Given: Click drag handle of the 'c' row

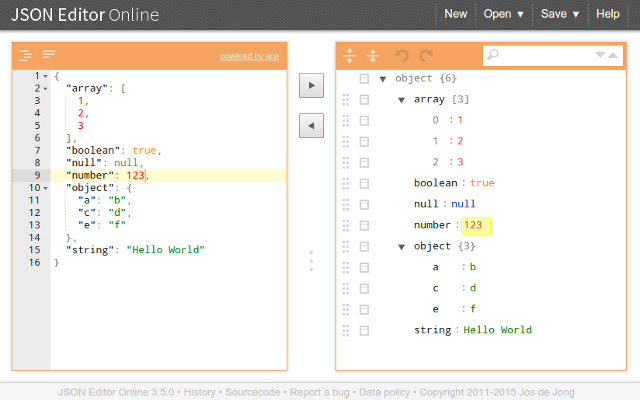Looking at the screenshot, I should 346,289.
